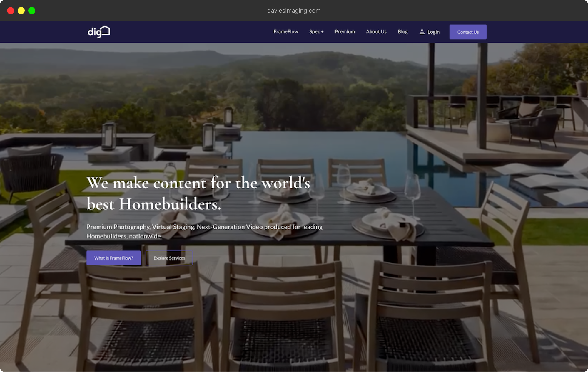The image size is (588, 372).
Task: Click the plus sign after Spec
Action: 322,32
